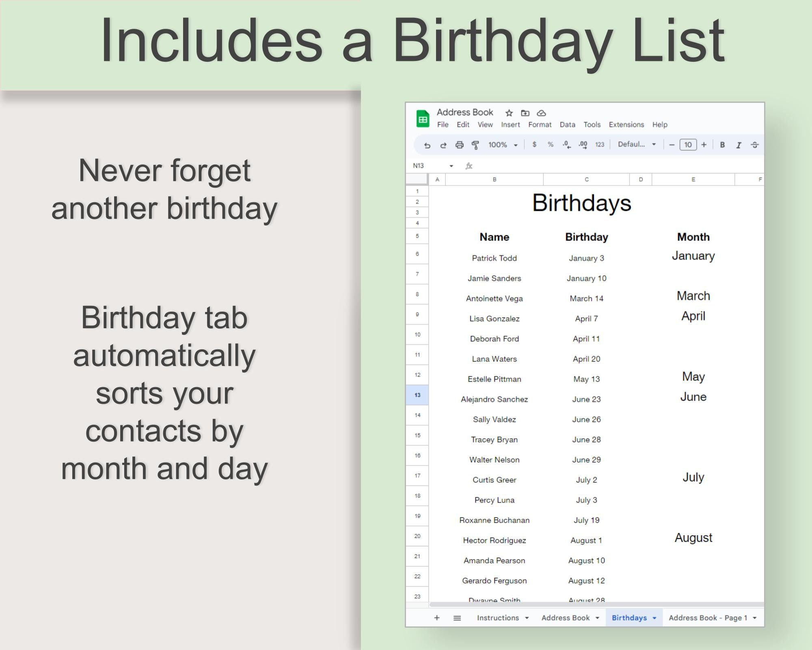812x650 pixels.
Task: Switch to the Instructions tab
Action: coord(498,618)
